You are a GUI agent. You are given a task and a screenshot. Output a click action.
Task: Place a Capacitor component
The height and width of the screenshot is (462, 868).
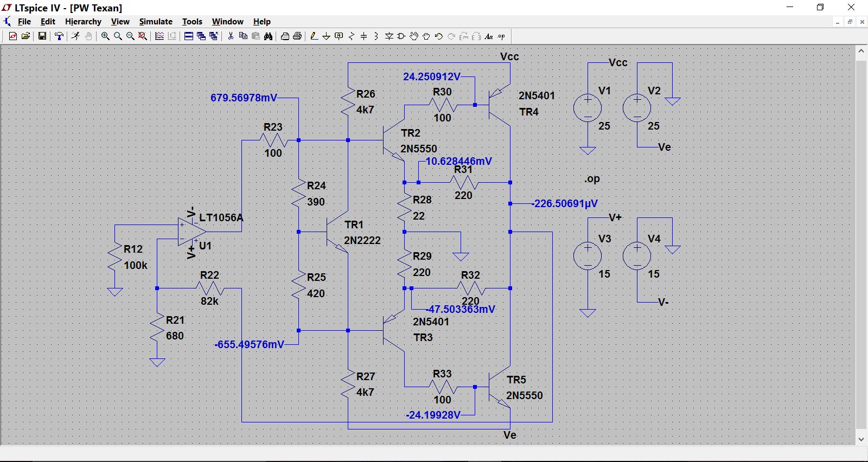tap(364, 36)
